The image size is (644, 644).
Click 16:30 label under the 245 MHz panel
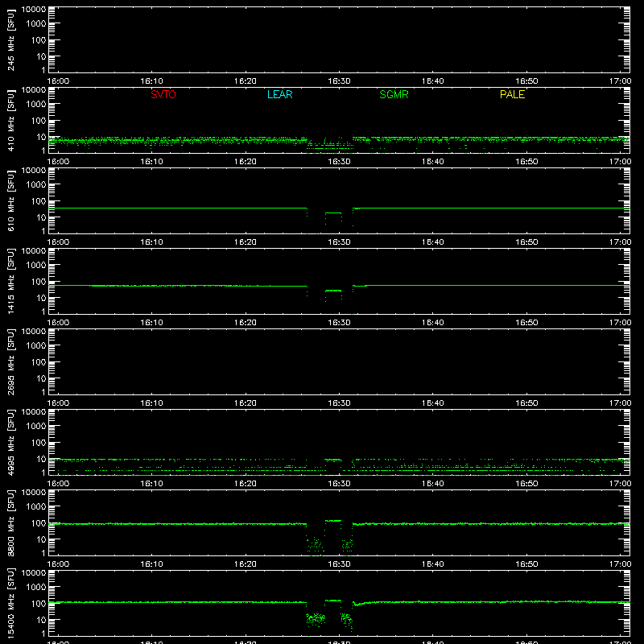point(339,81)
